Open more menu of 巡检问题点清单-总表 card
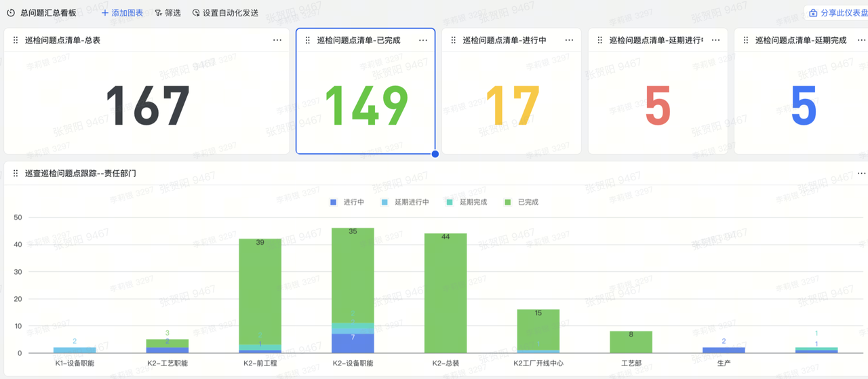868x379 pixels. [277, 41]
